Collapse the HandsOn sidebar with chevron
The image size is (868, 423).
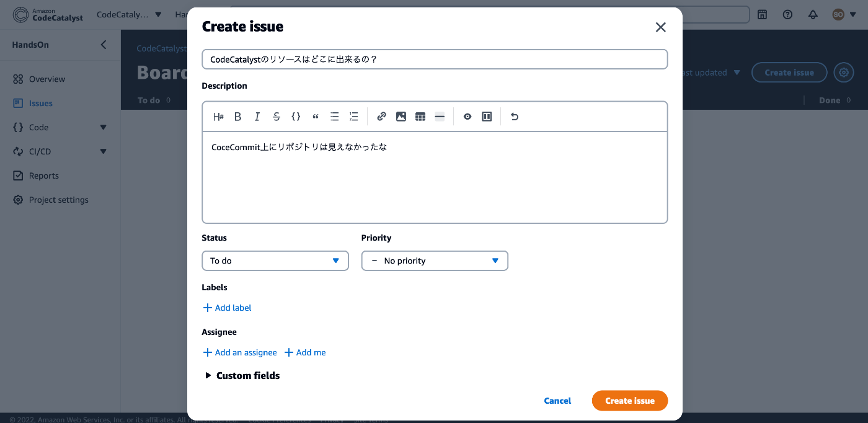click(x=104, y=45)
